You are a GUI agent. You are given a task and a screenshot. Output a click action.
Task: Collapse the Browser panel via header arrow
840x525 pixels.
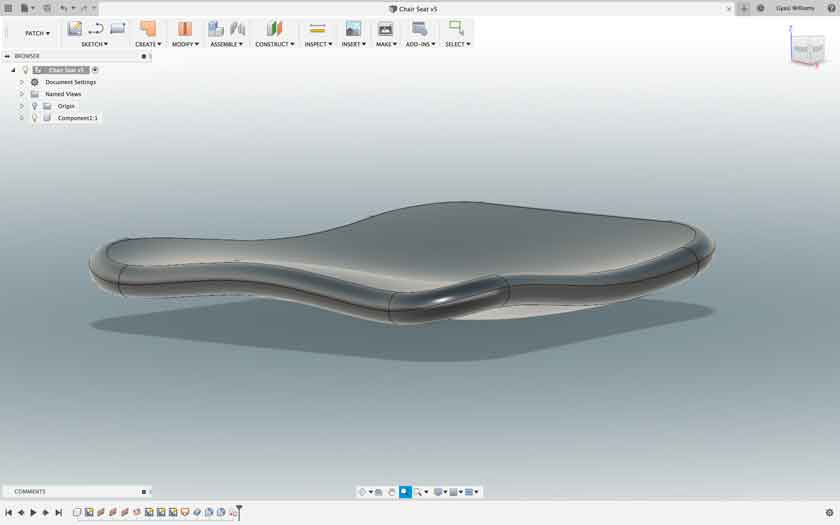pos(7,56)
